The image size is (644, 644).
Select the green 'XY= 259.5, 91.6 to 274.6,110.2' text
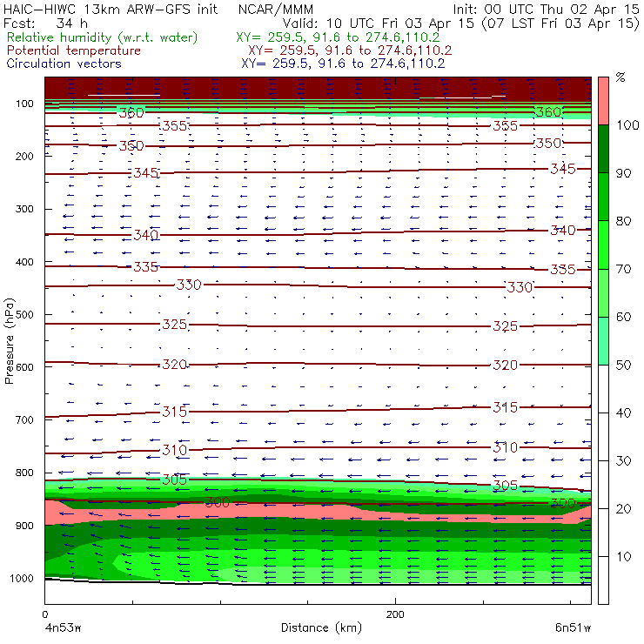point(338,37)
